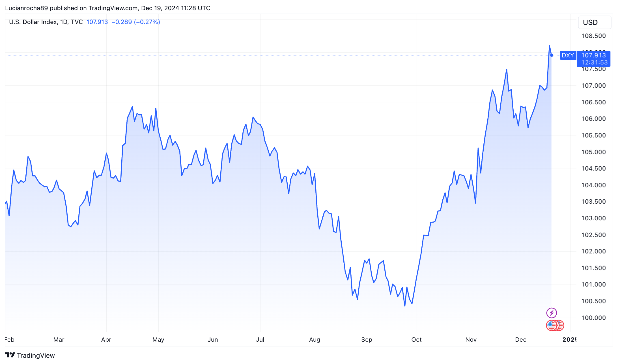Open the USD currency selector
The width and height of the screenshot is (618, 364).
click(595, 22)
